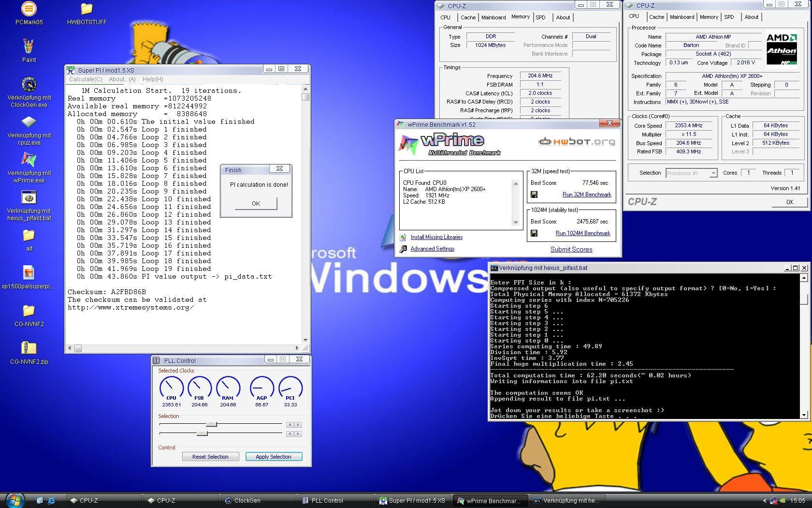Open the Help(H) menu in Super PI

[x=153, y=79]
